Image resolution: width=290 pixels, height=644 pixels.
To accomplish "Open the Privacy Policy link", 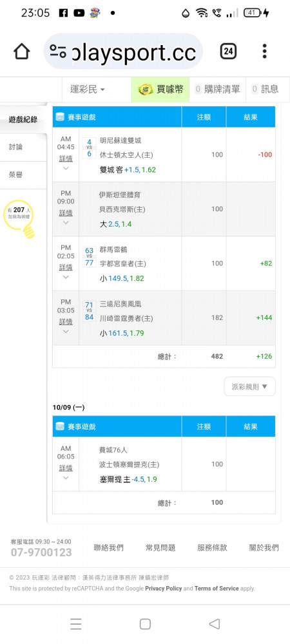I will click(x=164, y=589).
